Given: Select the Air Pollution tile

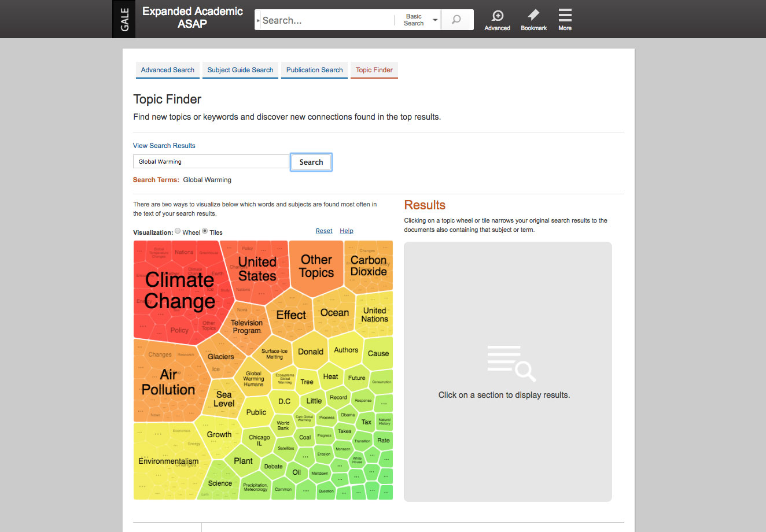Looking at the screenshot, I should click(168, 382).
